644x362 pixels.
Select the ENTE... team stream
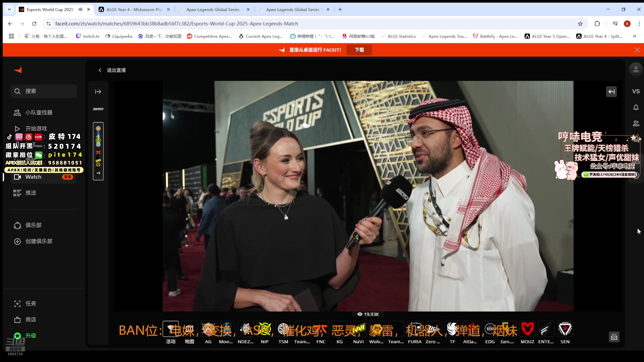546,333
